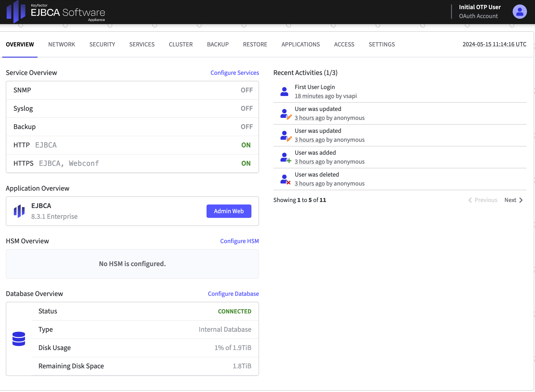
Task: Open the Admin Web button
Action: [x=229, y=211]
